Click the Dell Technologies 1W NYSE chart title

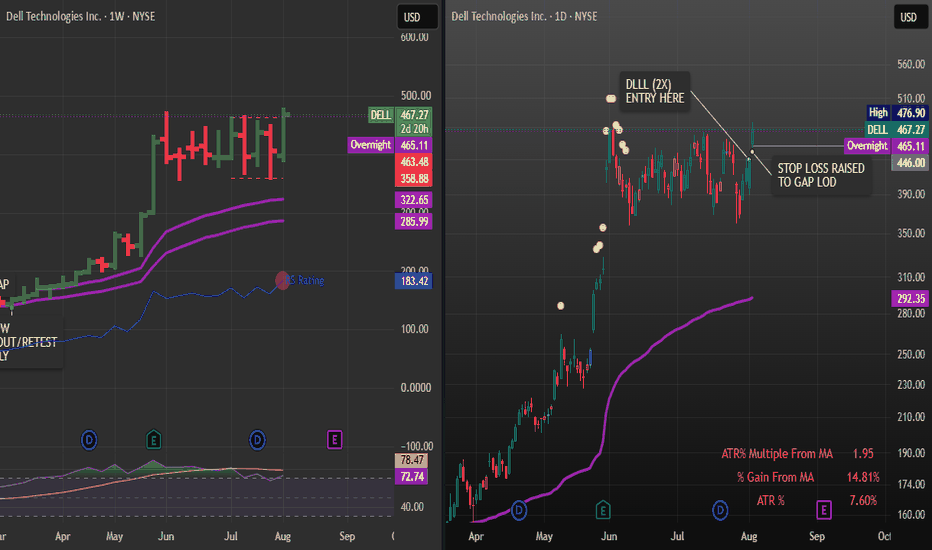coord(80,16)
